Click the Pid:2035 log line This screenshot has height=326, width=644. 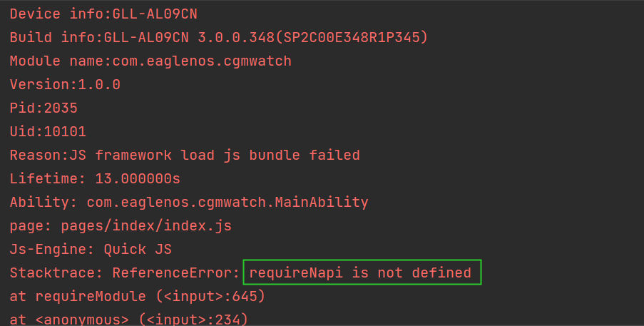pos(44,108)
